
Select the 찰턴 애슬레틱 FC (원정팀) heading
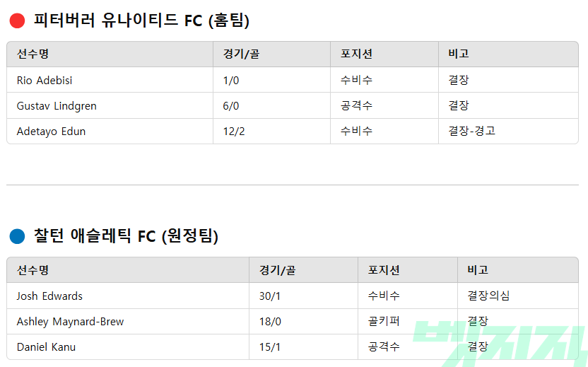[x=126, y=236]
